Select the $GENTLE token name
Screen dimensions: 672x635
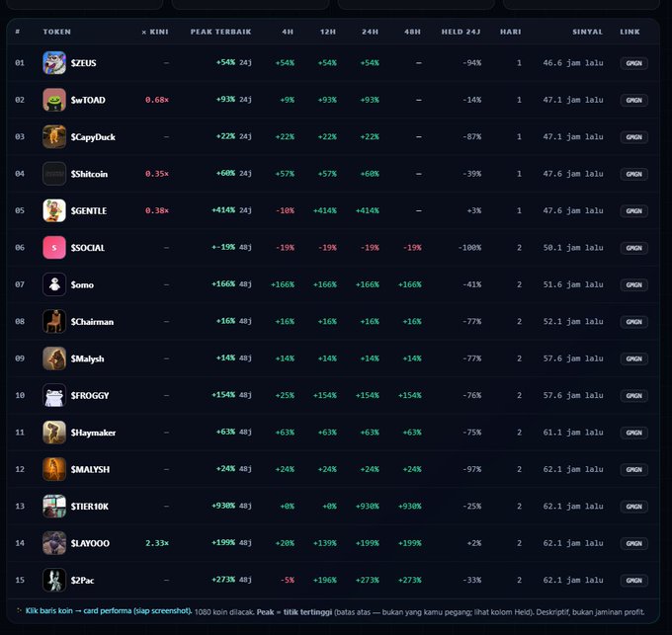coord(89,211)
